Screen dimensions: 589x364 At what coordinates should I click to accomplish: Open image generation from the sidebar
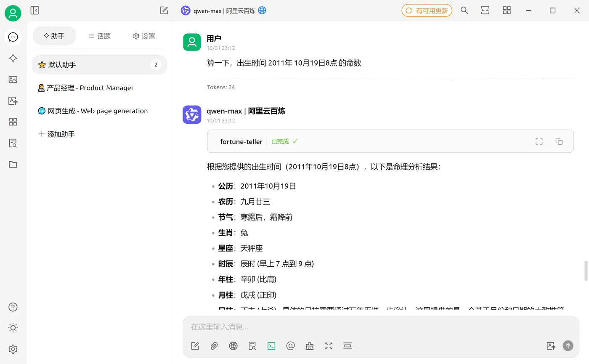click(x=13, y=80)
